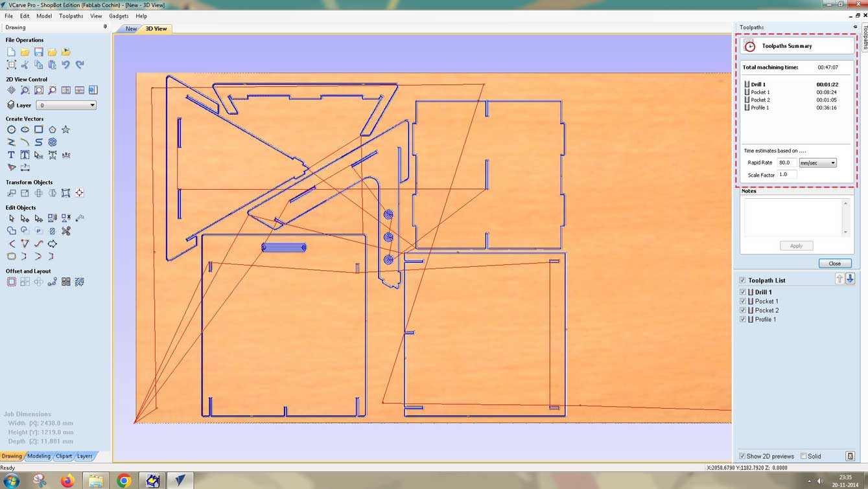
Task: Select the Draw Ellipse tool
Action: tap(25, 130)
